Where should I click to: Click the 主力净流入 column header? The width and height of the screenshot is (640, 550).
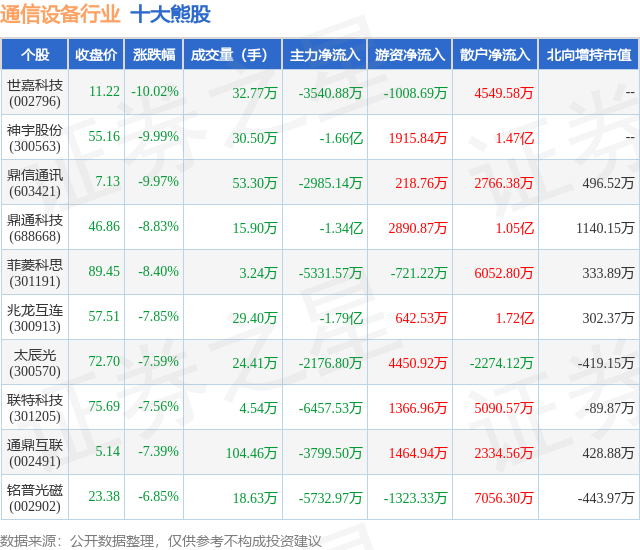click(x=325, y=54)
